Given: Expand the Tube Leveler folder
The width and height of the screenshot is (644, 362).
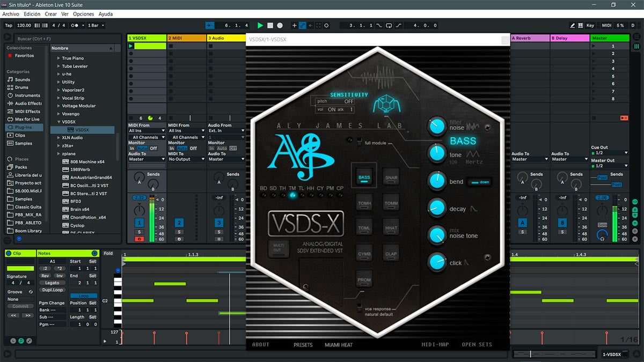Looking at the screenshot, I should click(59, 67).
